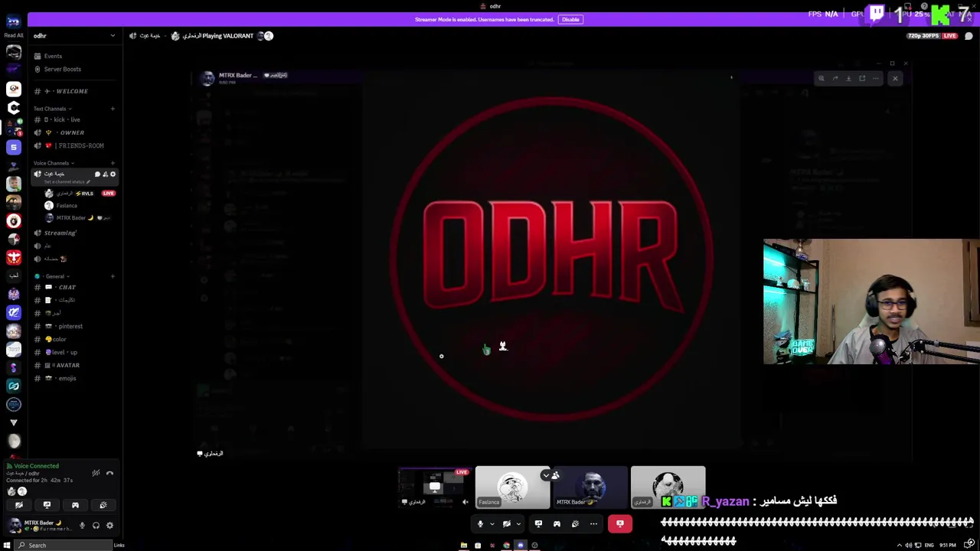This screenshot has height=551, width=980.
Task: Open the server with the 5 icon
Action: pos(14,147)
